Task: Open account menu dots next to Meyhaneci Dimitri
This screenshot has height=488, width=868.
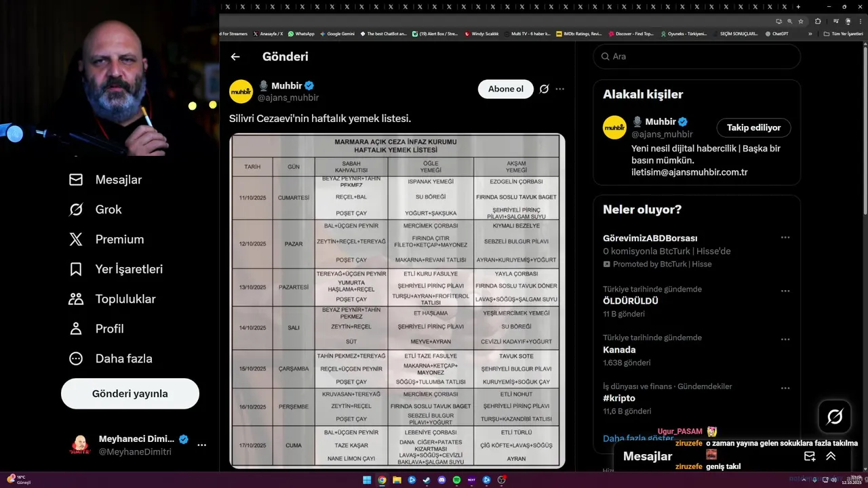Action: [201, 445]
